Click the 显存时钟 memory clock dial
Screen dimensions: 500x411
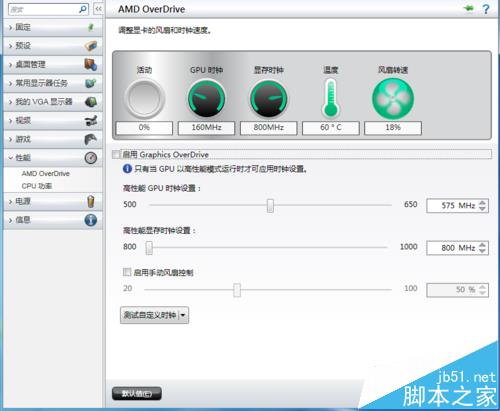pos(268,99)
